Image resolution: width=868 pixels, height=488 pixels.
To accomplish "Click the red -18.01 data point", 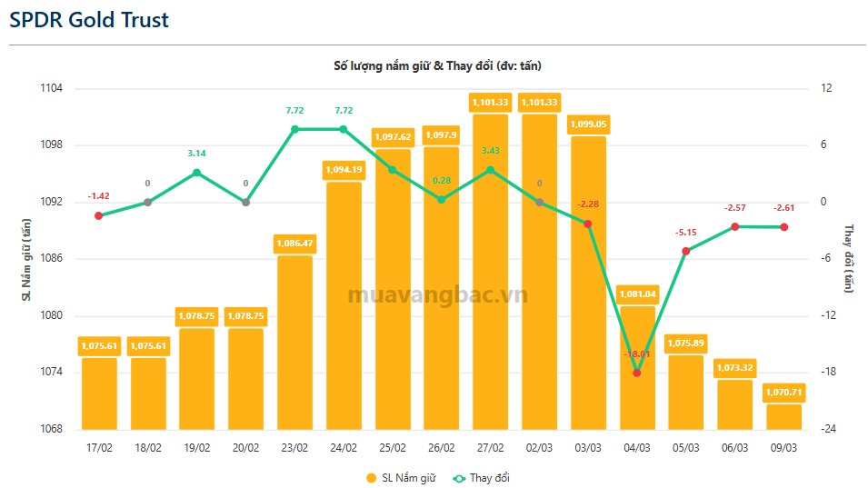I will 637,373.
